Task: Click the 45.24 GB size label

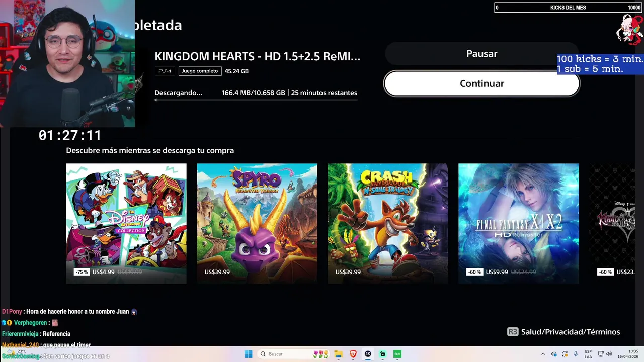Action: (x=236, y=71)
